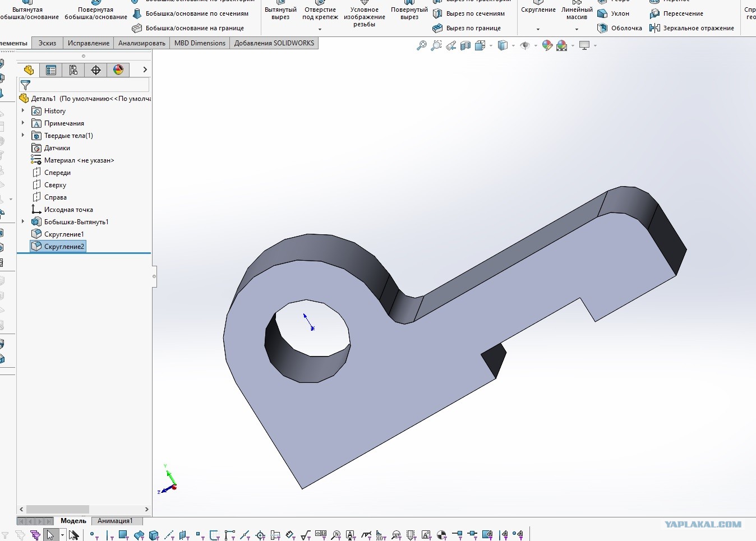Click the Оболочка tool
Image resolution: width=756 pixels, height=541 pixels.
coord(620,28)
